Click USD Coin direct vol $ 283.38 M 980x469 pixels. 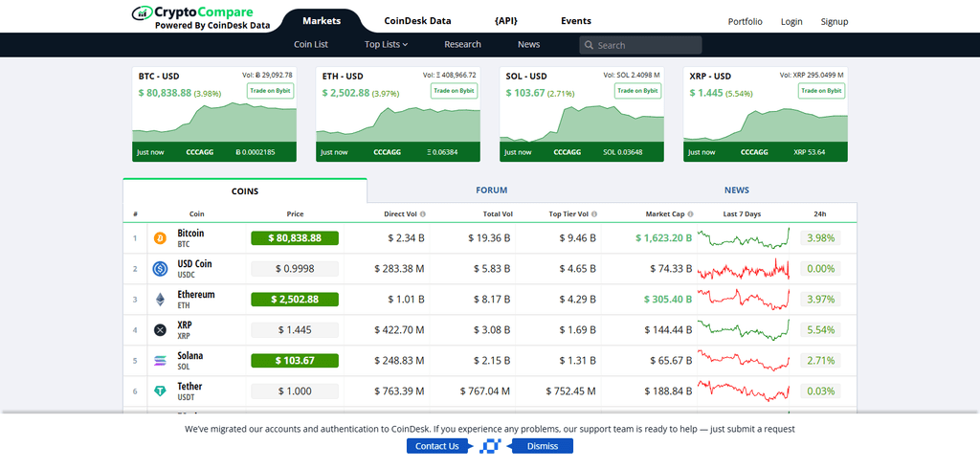pyautogui.click(x=399, y=269)
